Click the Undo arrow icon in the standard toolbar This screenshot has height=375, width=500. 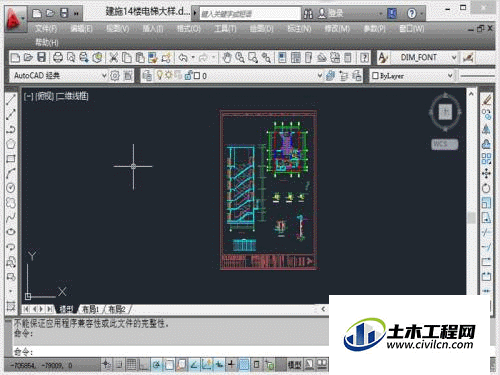click(x=183, y=58)
